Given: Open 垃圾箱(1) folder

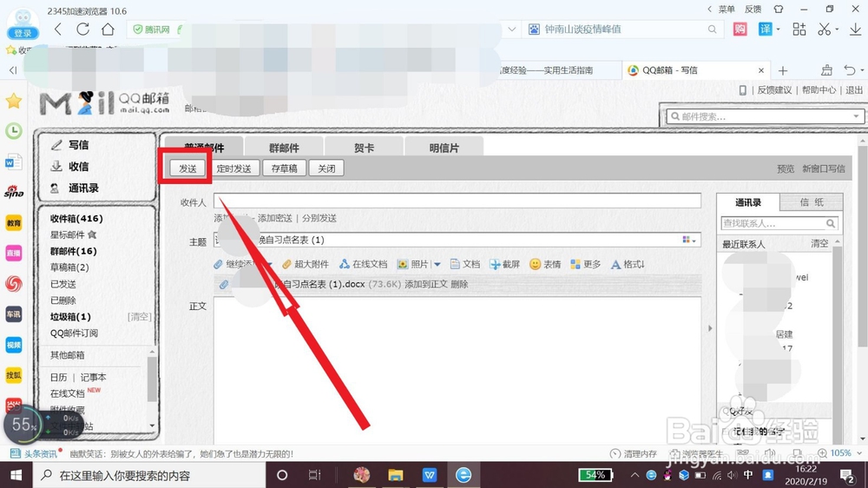Looking at the screenshot, I should point(70,317).
